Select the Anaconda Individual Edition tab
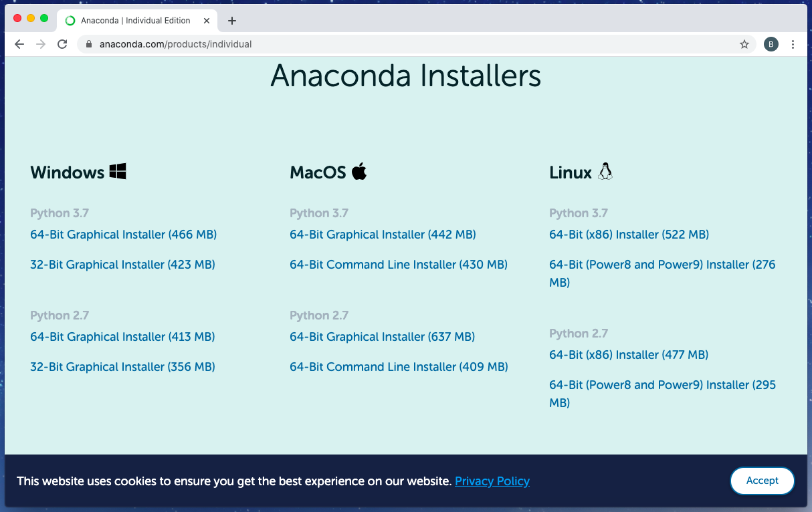The image size is (812, 512). (136, 21)
